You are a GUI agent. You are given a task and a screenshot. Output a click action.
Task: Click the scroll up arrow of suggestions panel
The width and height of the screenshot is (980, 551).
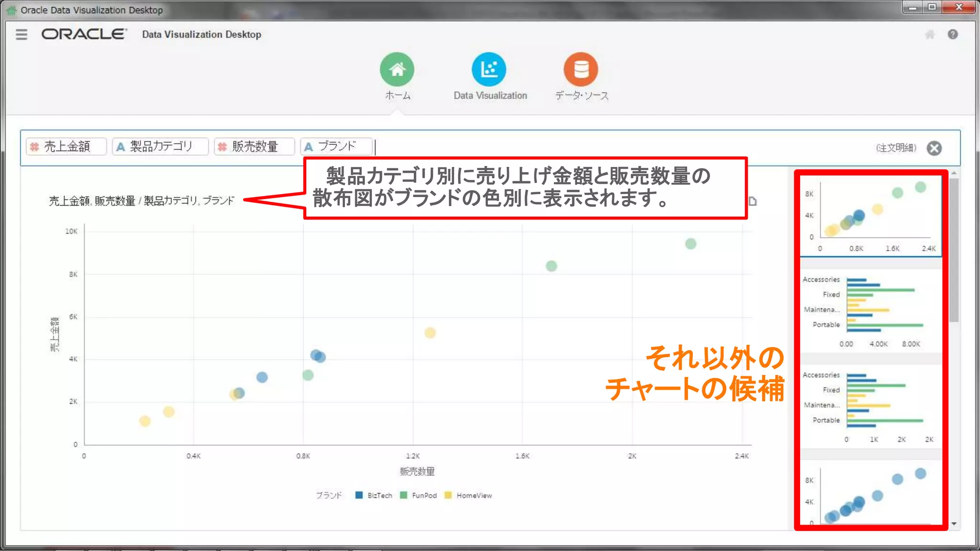[x=954, y=173]
